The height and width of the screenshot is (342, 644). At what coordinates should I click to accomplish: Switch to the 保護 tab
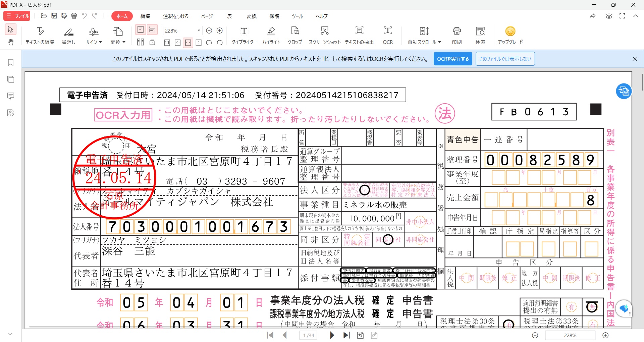pyautogui.click(x=274, y=16)
